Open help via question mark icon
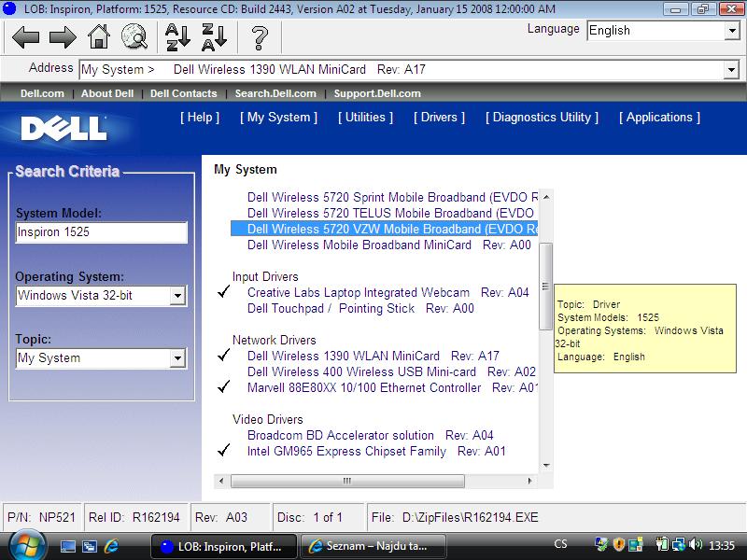747x560 pixels. pos(260,38)
